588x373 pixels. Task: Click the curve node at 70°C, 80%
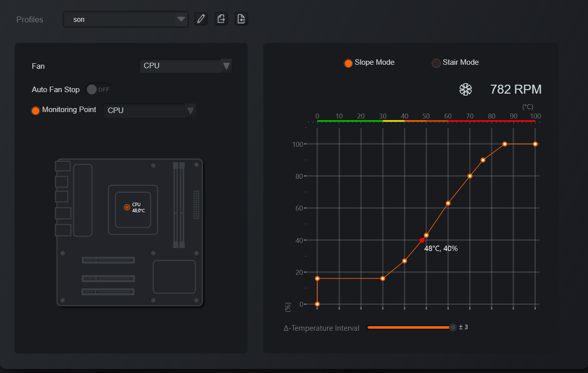click(470, 176)
